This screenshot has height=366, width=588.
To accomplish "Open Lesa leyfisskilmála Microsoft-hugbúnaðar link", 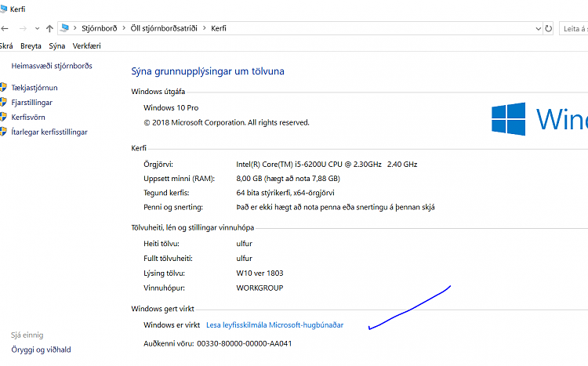I will [275, 325].
